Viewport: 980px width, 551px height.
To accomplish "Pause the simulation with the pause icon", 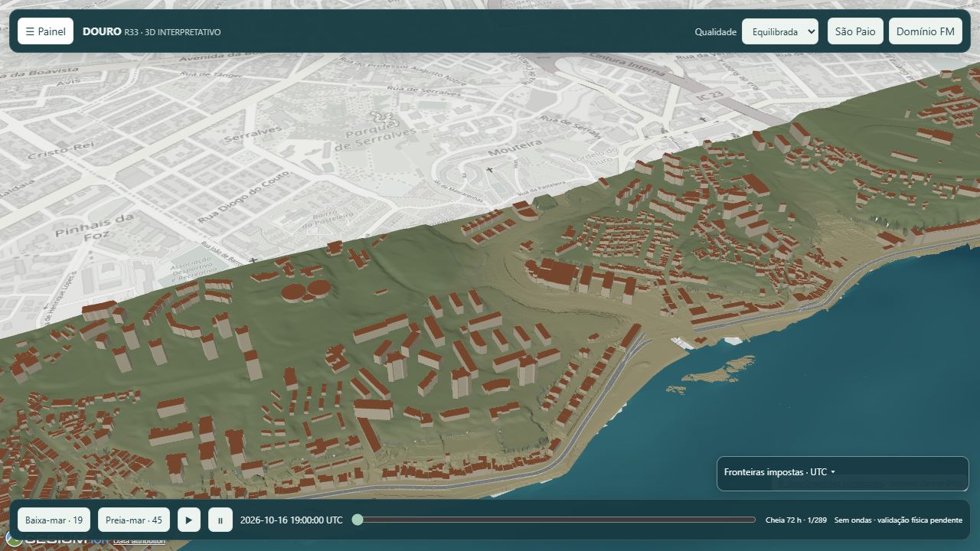I will click(x=220, y=520).
